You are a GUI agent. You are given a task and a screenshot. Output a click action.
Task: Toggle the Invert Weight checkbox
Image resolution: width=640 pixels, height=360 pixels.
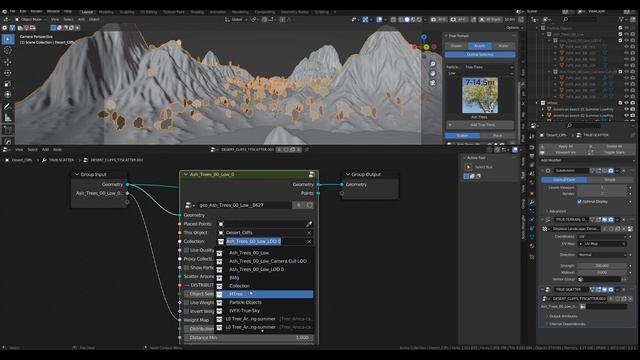(x=187, y=311)
